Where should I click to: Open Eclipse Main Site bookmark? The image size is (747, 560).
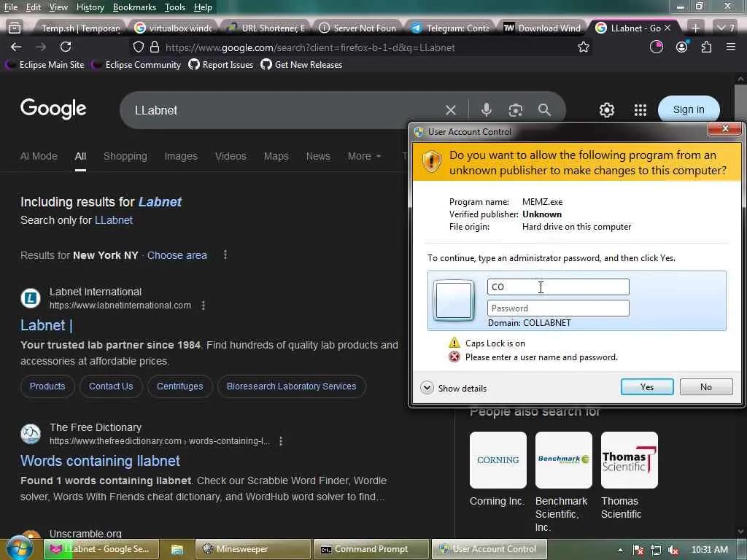coord(45,65)
